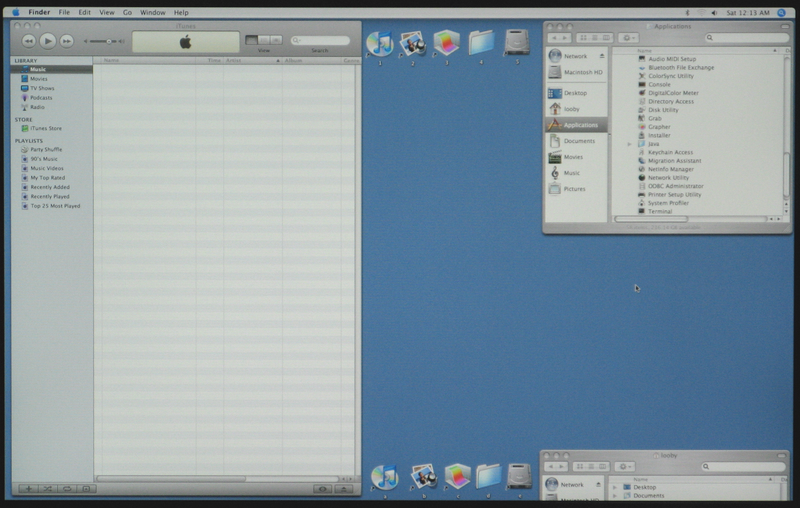Toggle iTunes repeat button
Image resolution: width=800 pixels, height=508 pixels.
point(67,489)
